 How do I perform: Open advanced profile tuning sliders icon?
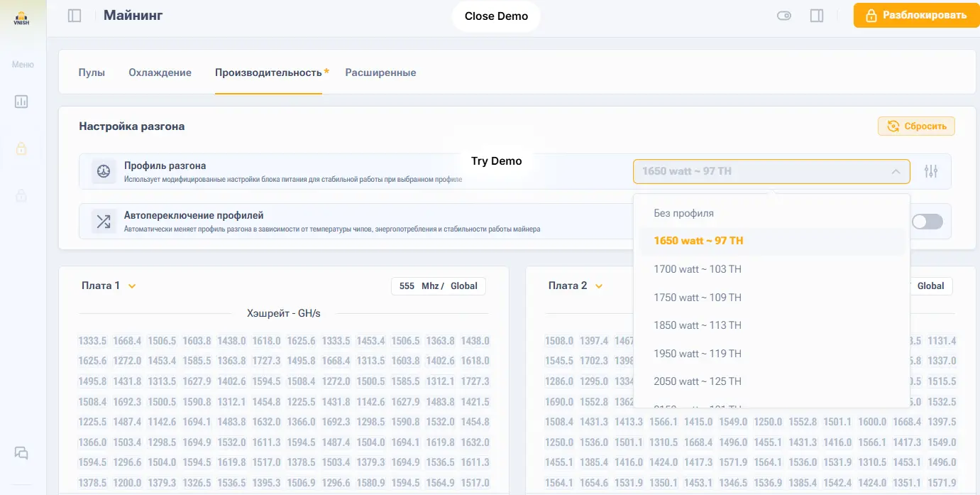click(x=931, y=171)
